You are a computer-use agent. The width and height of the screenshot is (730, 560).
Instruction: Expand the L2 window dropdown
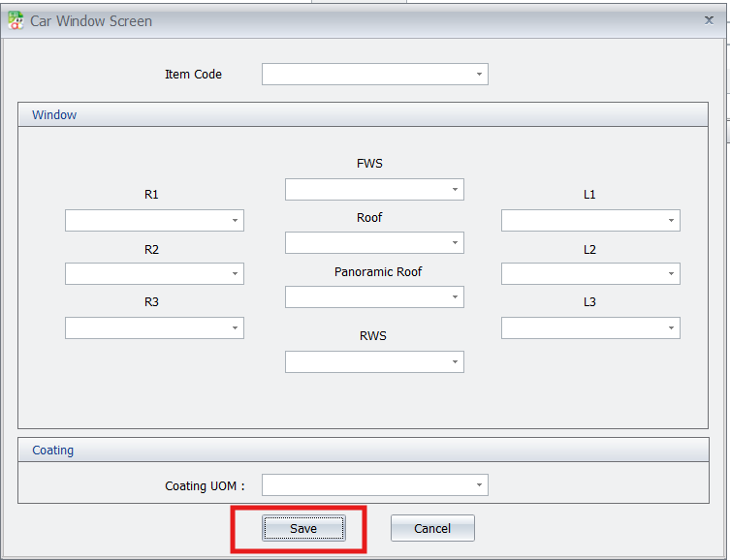click(x=671, y=274)
